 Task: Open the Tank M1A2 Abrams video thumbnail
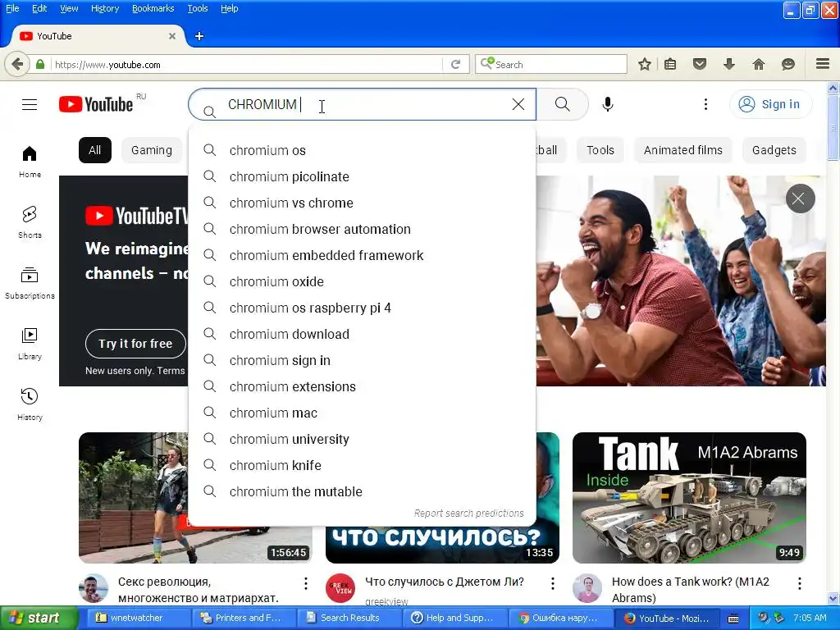click(689, 498)
